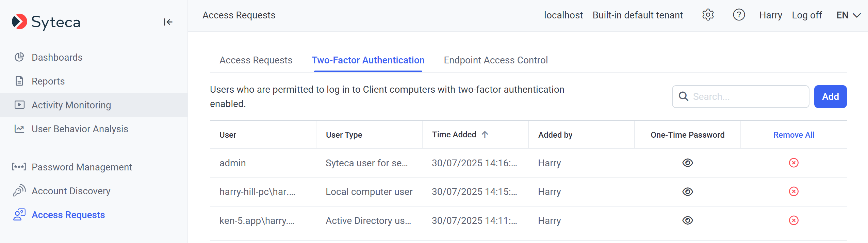Click the blue Add button
The image size is (868, 243).
[830, 97]
